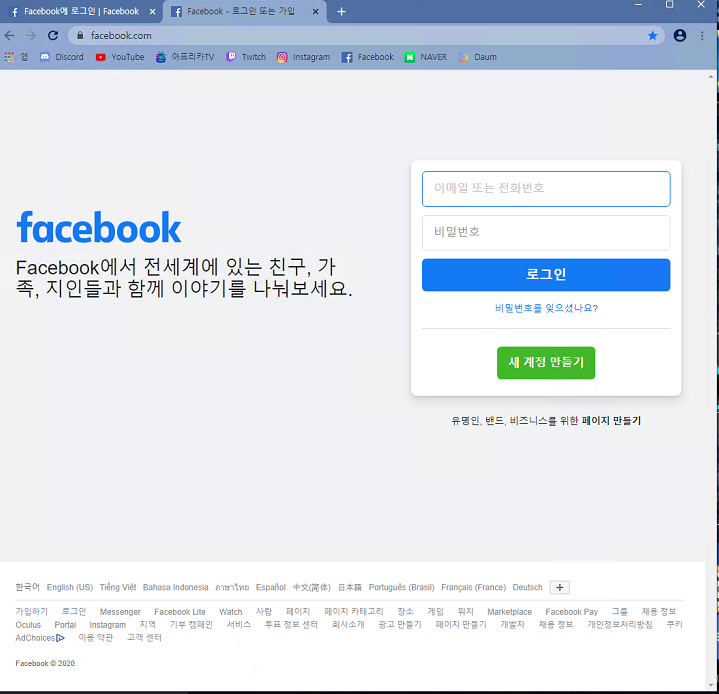Screen dimensions: 719x694
Task: Click the Messenger footer link
Action: click(120, 611)
